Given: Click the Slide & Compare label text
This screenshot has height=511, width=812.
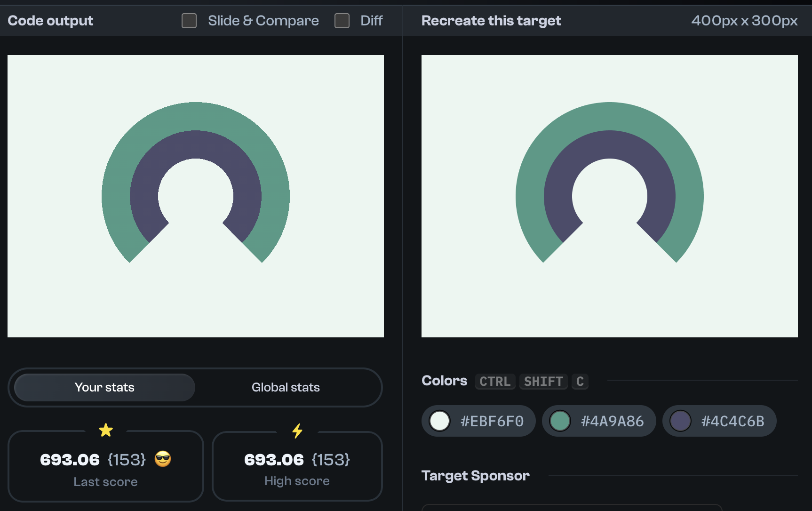Looking at the screenshot, I should [x=263, y=21].
